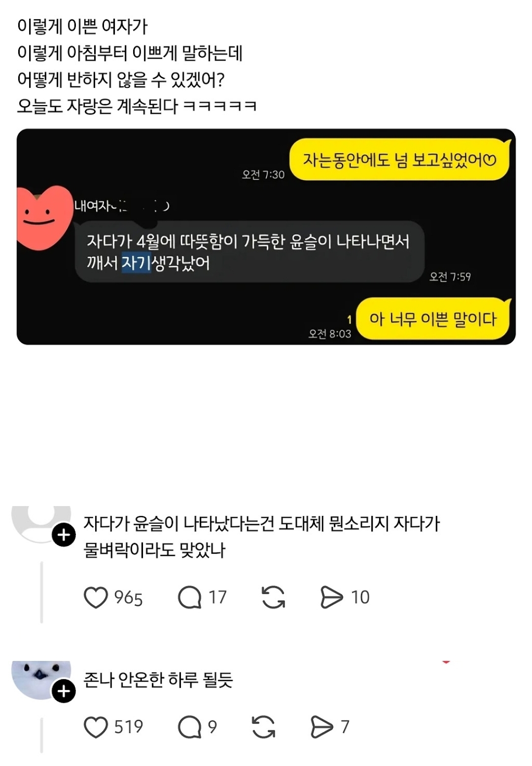Tap the highlighted '자기' word in message
The height and width of the screenshot is (766, 532).
pyautogui.click(x=136, y=263)
